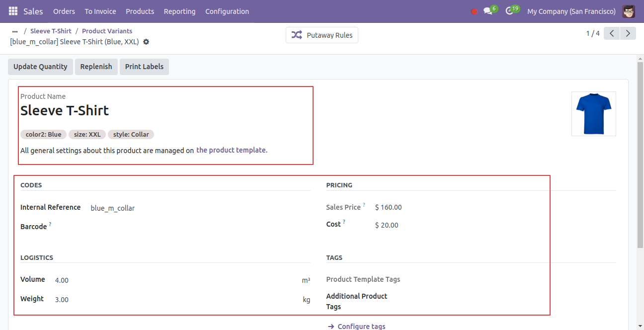Go to the previous record arrow
Screen dimensions: 644x330
click(x=612, y=33)
